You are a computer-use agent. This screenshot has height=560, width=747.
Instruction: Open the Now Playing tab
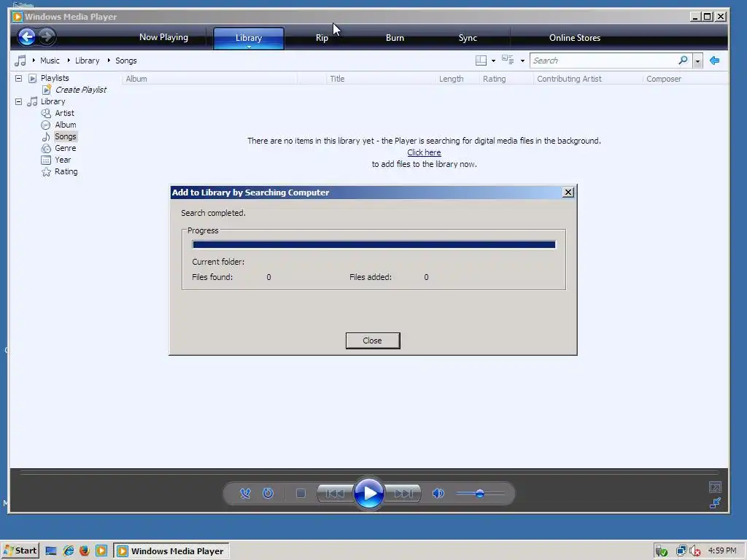click(163, 37)
